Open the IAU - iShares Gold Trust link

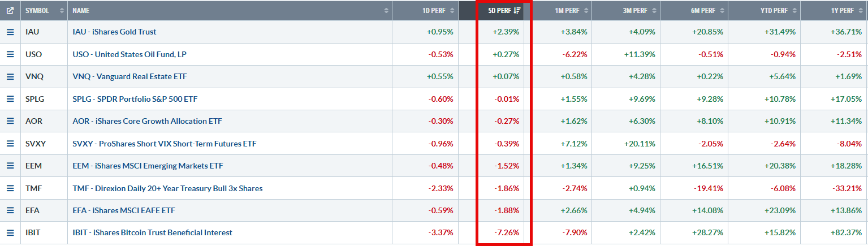tap(115, 32)
